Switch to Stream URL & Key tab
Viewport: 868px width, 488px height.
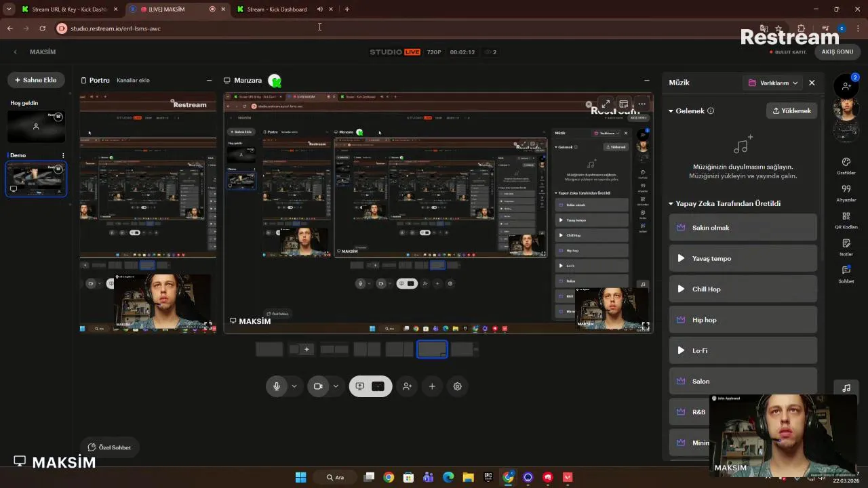click(68, 9)
